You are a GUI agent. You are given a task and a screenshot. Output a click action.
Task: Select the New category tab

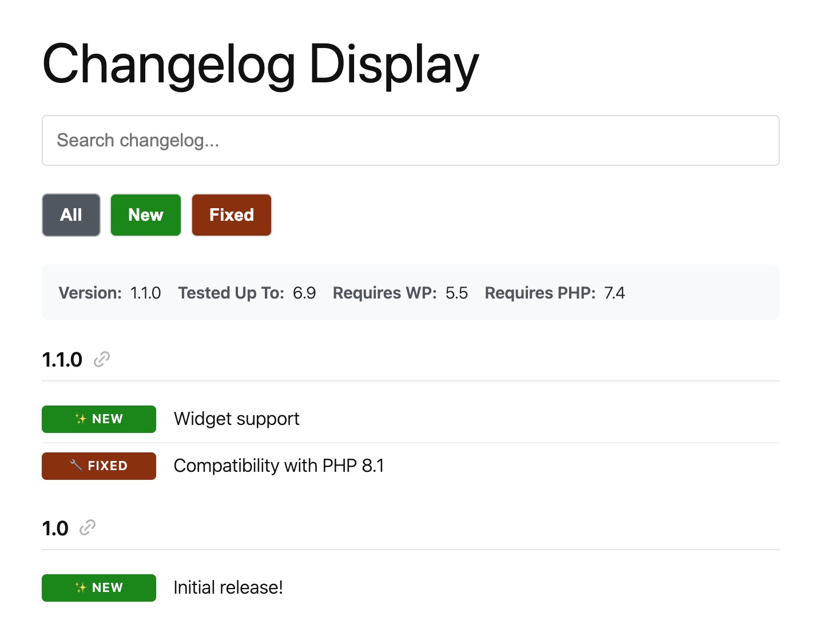[x=145, y=215]
